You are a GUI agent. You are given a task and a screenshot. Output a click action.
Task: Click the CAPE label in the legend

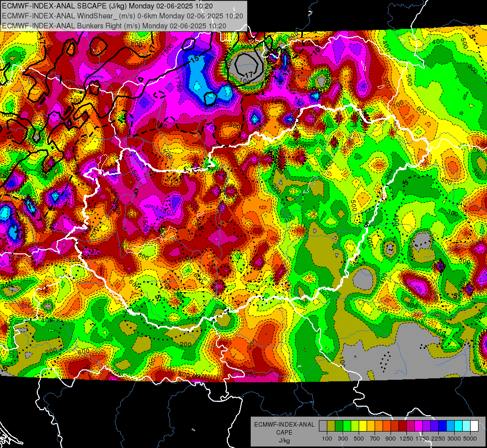point(284,432)
